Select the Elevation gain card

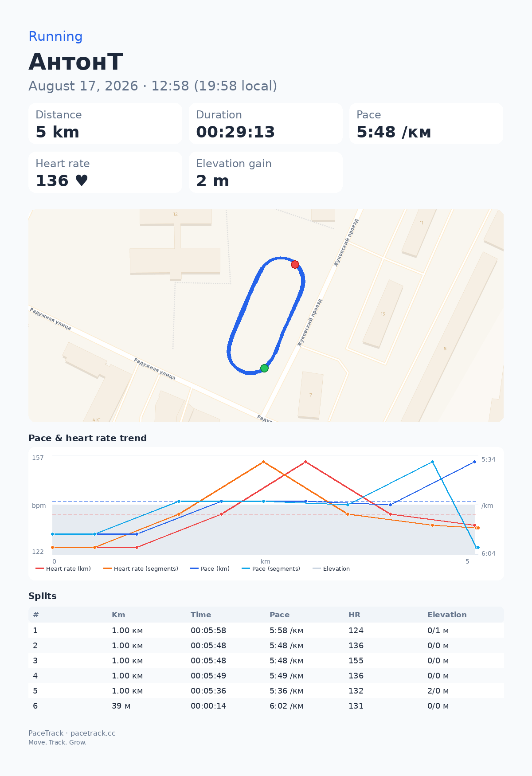266,172
